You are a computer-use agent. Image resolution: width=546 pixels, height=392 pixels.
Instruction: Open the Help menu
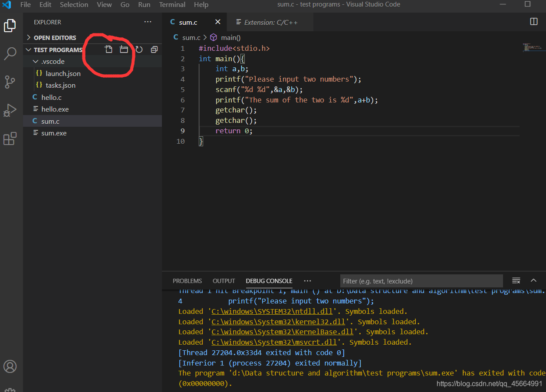(201, 5)
